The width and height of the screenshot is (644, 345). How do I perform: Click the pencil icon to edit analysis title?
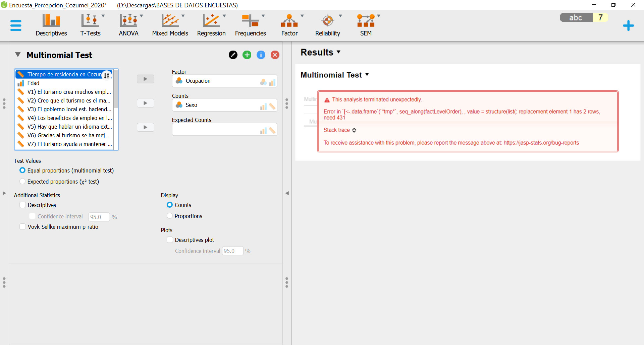[233, 55]
